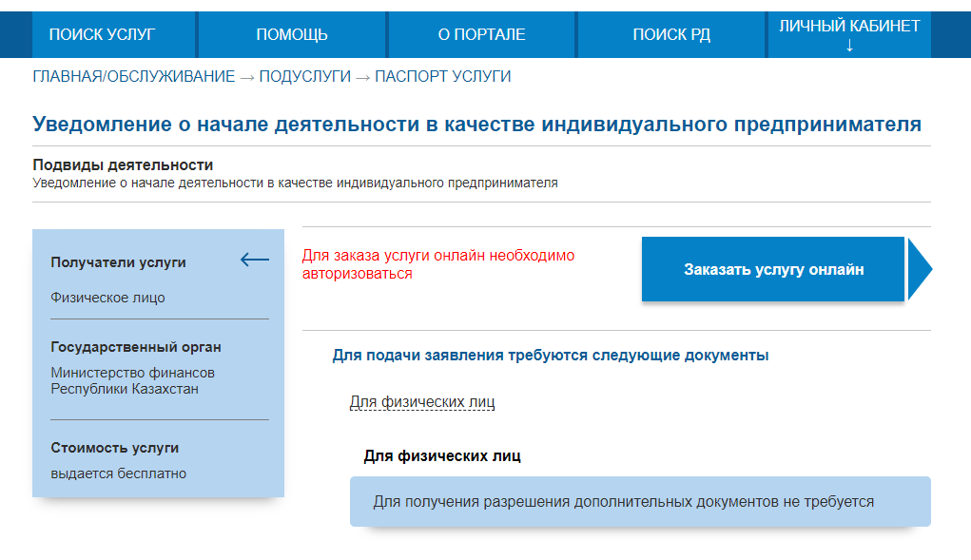Expand the dotted Для физических лиц link
The height and width of the screenshot is (560, 971).
pos(422,402)
